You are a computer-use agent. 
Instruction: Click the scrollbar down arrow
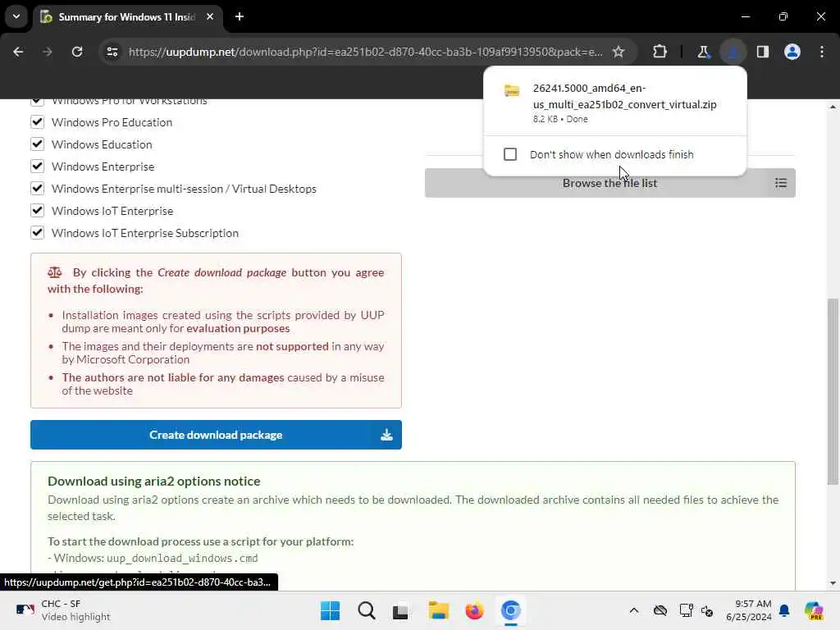(x=833, y=583)
